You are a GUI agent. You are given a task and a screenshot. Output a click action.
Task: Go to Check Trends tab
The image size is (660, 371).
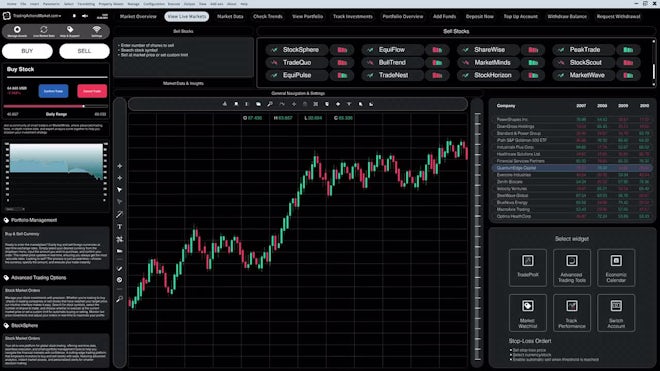268,16
